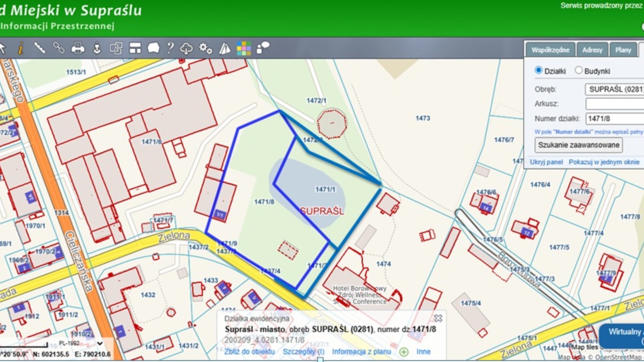Click the colorful grid palette icon
The height and width of the screenshot is (362, 644).
click(x=244, y=48)
